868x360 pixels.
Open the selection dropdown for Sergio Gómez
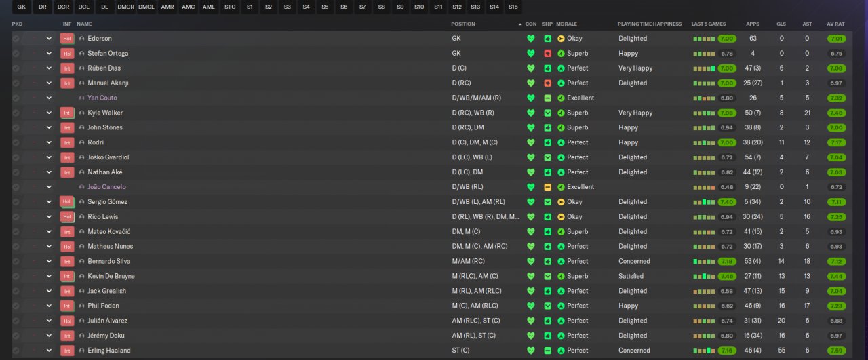coord(49,202)
